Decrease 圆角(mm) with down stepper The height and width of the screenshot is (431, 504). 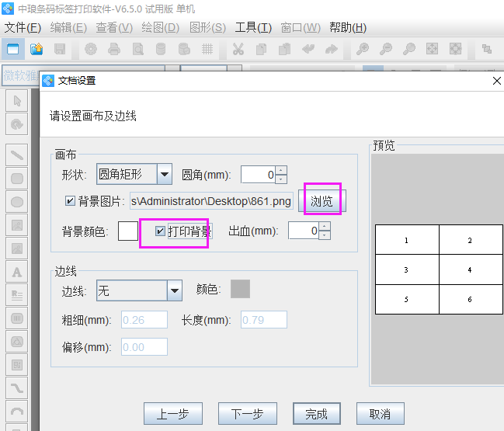[281, 179]
